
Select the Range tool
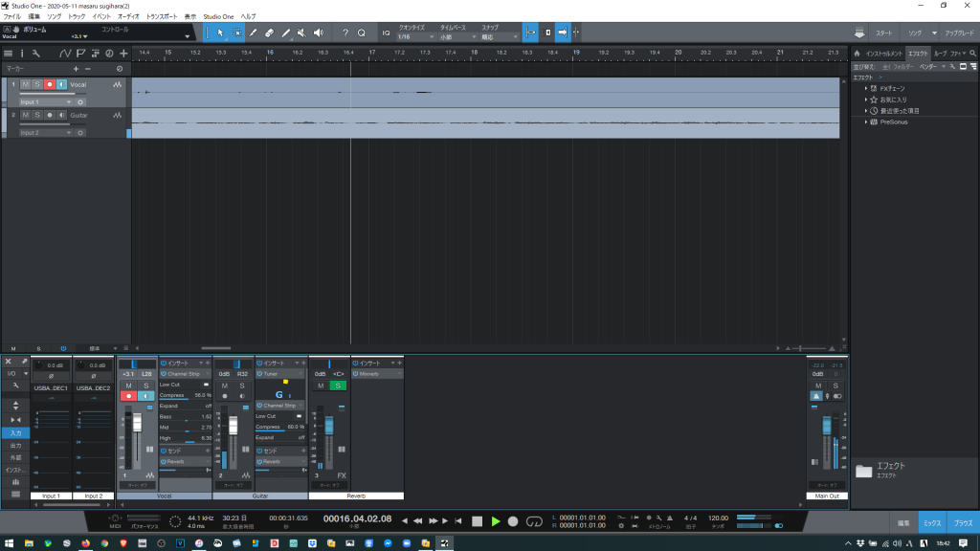237,33
